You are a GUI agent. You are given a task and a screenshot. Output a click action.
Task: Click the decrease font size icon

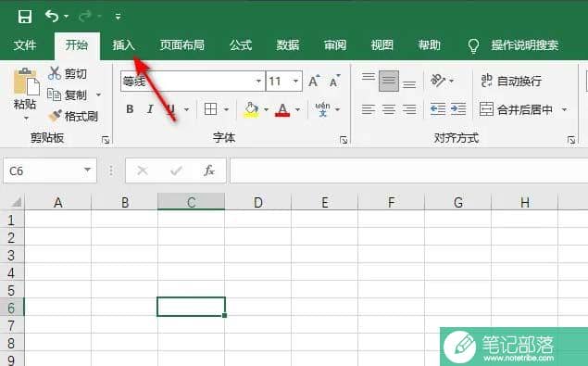pyautogui.click(x=334, y=81)
